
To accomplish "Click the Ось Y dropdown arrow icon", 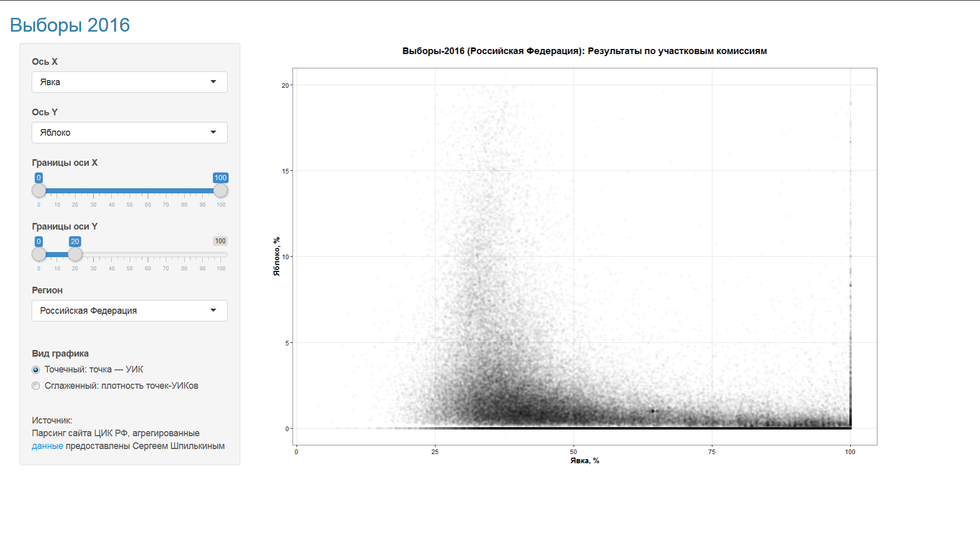I will point(213,132).
